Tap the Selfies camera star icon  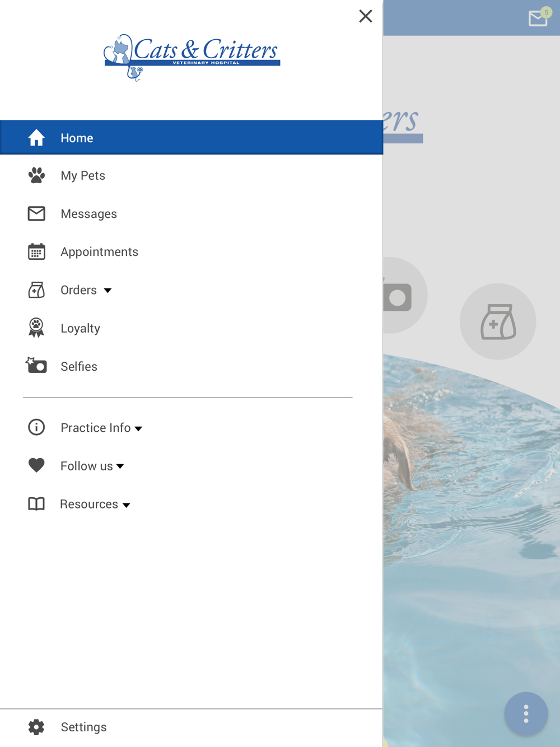point(36,365)
